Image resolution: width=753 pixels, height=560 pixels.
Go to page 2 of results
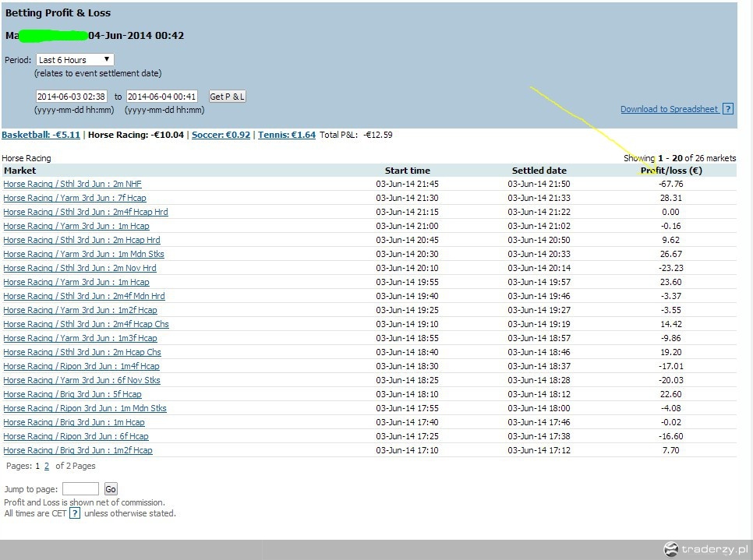point(47,466)
